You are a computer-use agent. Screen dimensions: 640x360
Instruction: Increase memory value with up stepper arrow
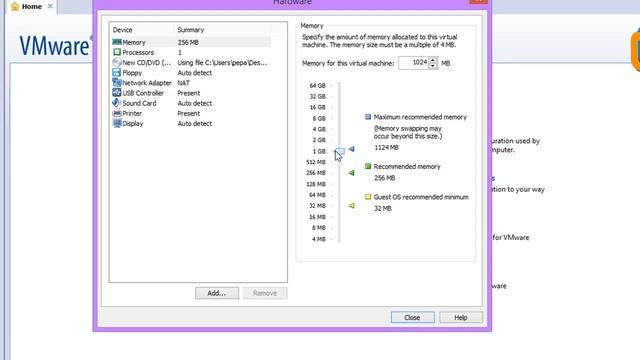click(x=433, y=60)
